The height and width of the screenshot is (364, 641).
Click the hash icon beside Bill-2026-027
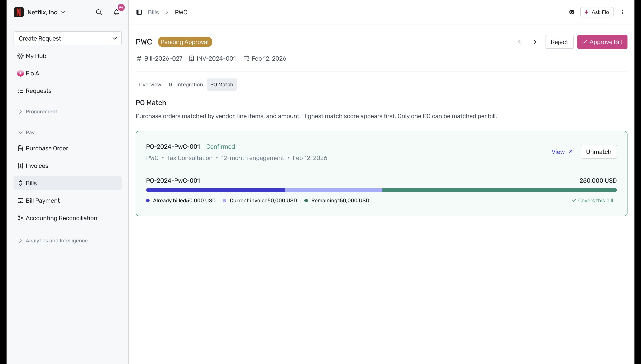(x=139, y=58)
